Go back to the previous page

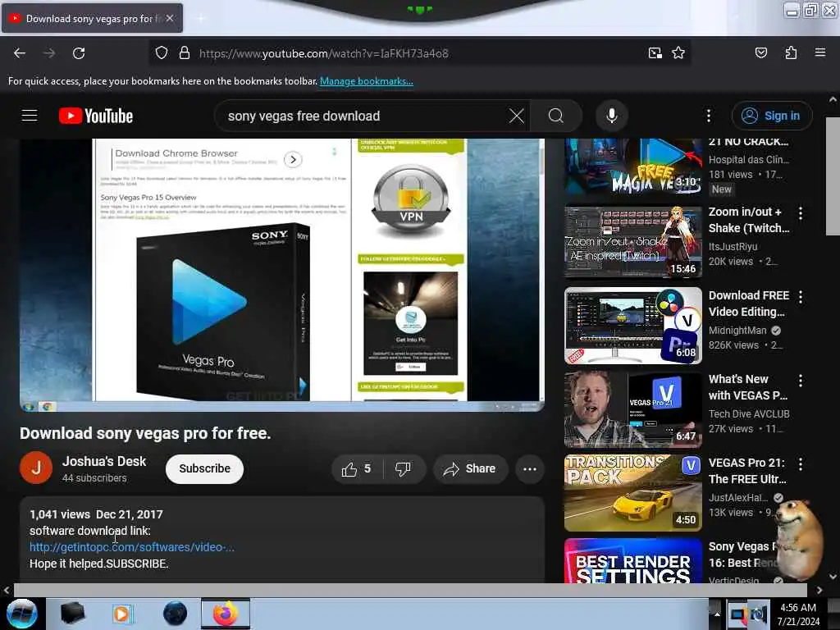tap(20, 53)
